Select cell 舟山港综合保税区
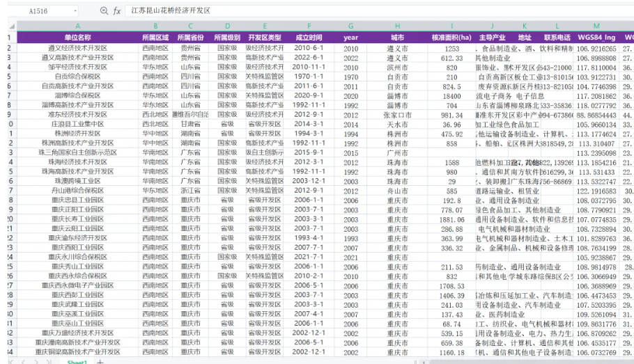Viewport: 634px width, 364px height. click(x=77, y=191)
